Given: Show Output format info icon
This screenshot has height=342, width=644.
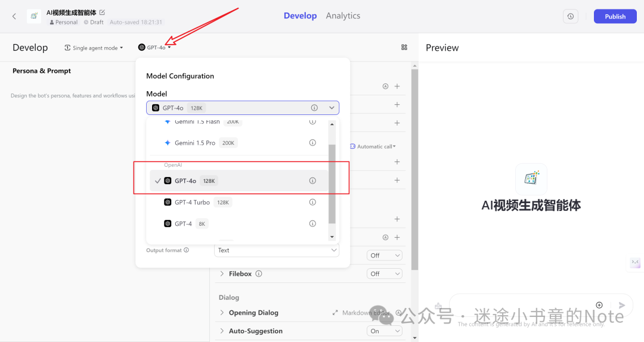Looking at the screenshot, I should [186, 250].
